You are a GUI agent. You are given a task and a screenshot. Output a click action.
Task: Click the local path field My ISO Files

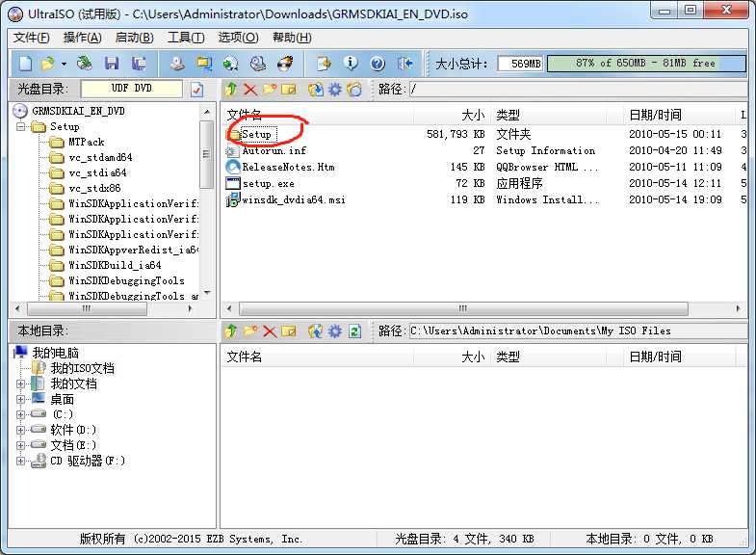(579, 331)
